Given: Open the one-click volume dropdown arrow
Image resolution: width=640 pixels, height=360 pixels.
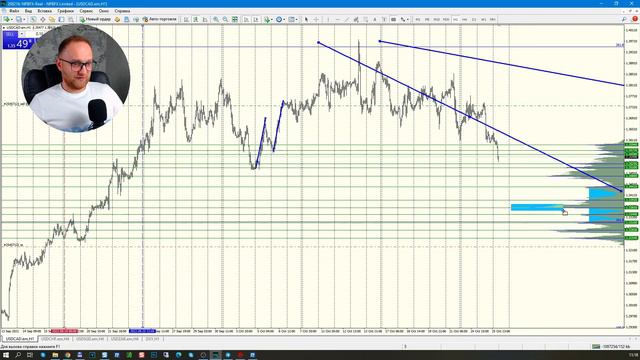Looking at the screenshot, I should tap(22, 34).
